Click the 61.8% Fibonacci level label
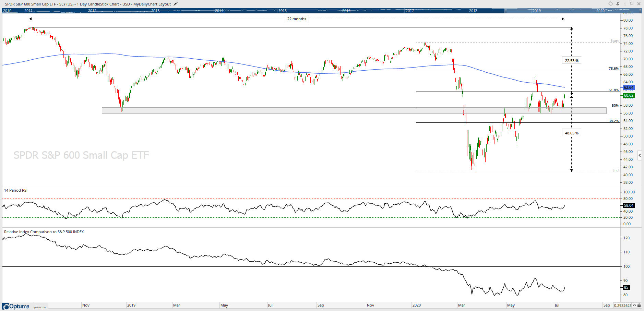This screenshot has height=311, width=644. coord(613,90)
